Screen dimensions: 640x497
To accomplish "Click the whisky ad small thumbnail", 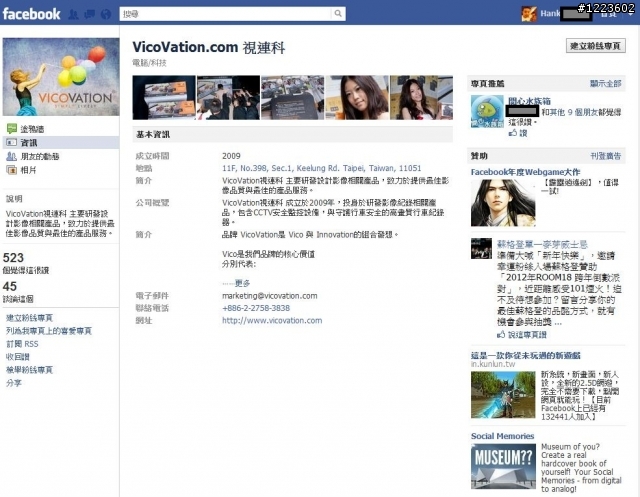I will pyautogui.click(x=481, y=248).
